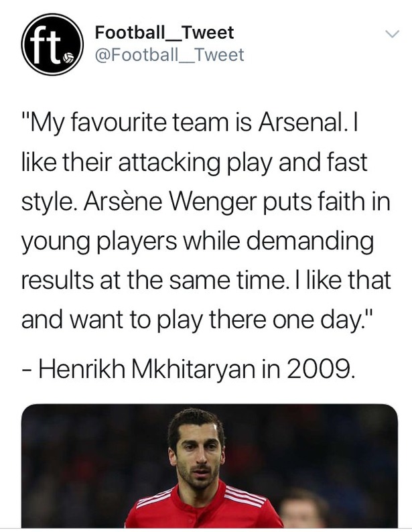Click the "Henrikh Mkhitaryan in 2009" attribution line
The image size is (412, 532).
[x=189, y=369]
